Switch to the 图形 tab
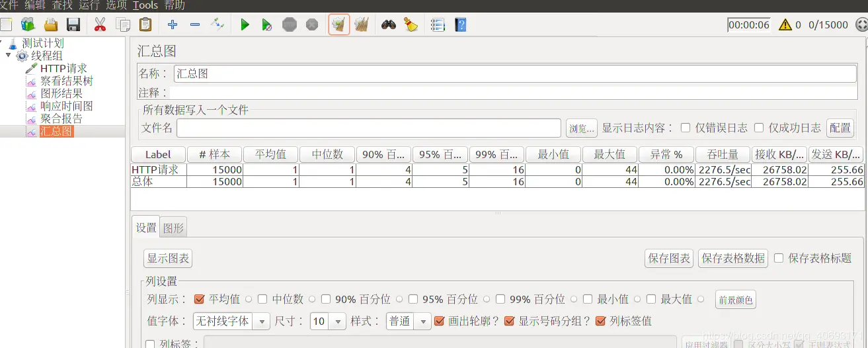 174,228
